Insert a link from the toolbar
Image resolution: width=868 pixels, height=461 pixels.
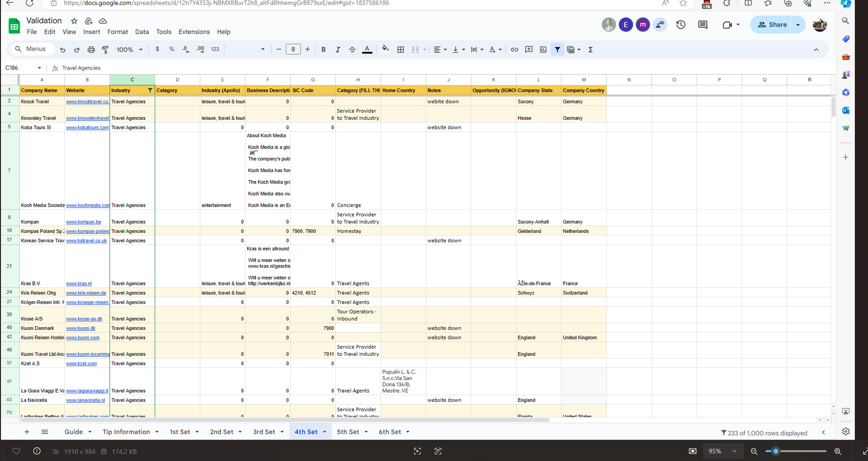coord(515,49)
